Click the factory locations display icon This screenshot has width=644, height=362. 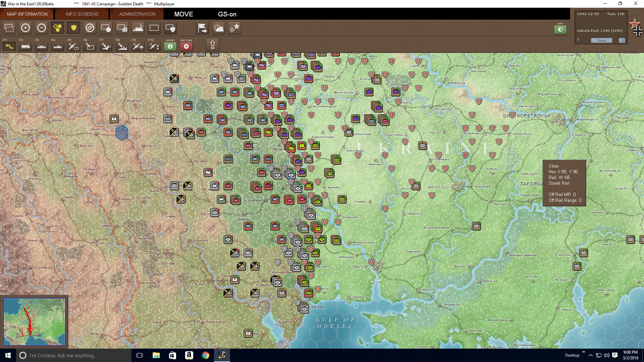click(138, 28)
